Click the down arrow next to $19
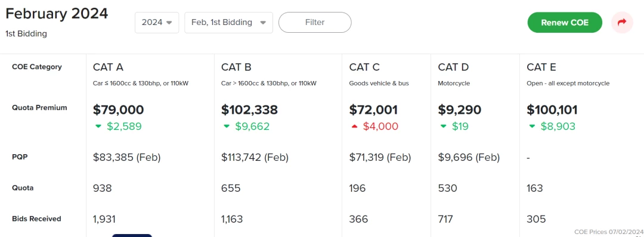The width and height of the screenshot is (644, 237). point(443,126)
